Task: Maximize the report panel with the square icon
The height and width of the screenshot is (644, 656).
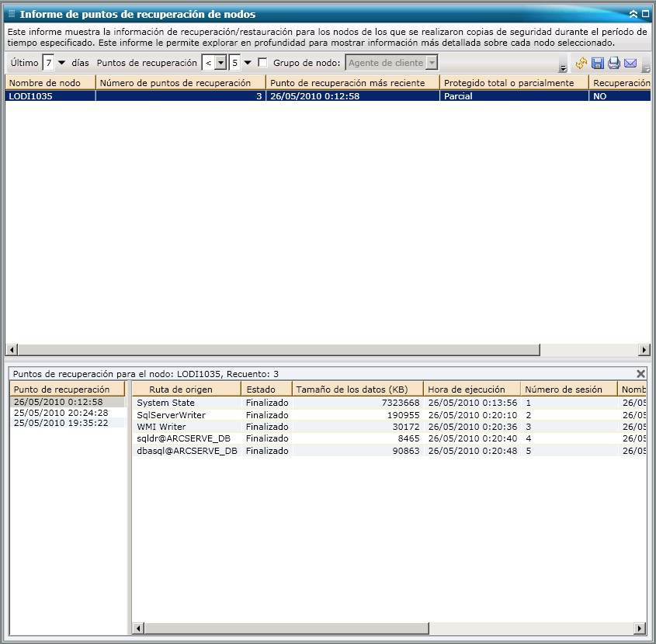Action: coord(646,14)
